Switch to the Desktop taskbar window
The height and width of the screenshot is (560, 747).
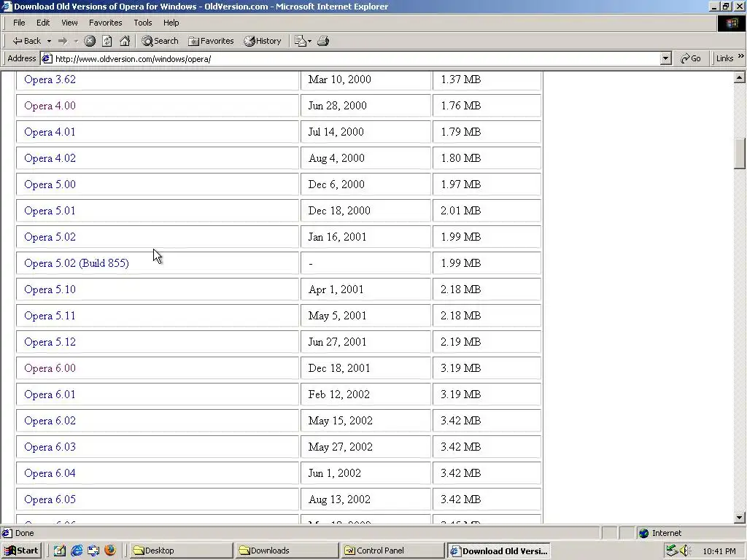click(181, 551)
